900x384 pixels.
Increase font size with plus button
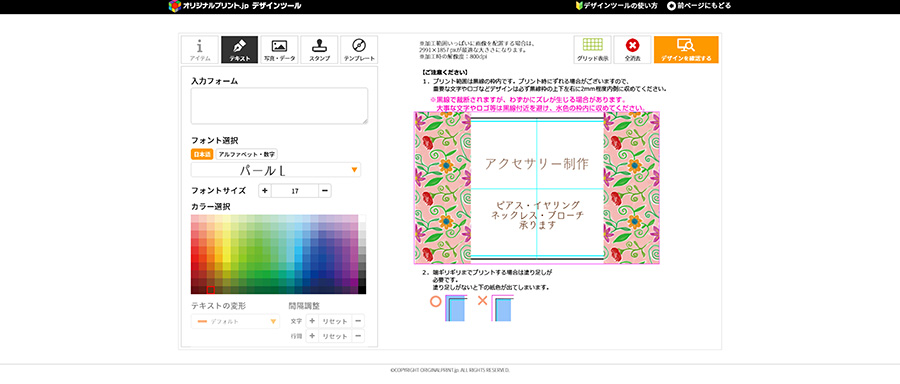coord(265,191)
